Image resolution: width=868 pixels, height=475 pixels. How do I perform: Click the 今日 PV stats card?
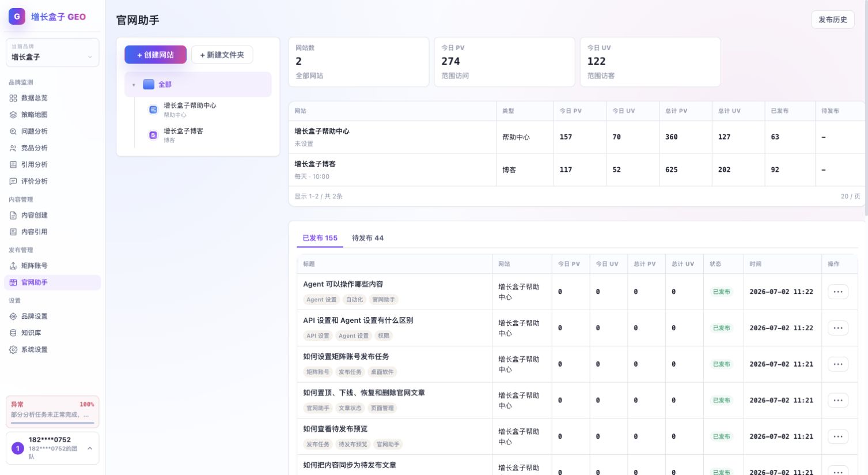[x=505, y=62]
